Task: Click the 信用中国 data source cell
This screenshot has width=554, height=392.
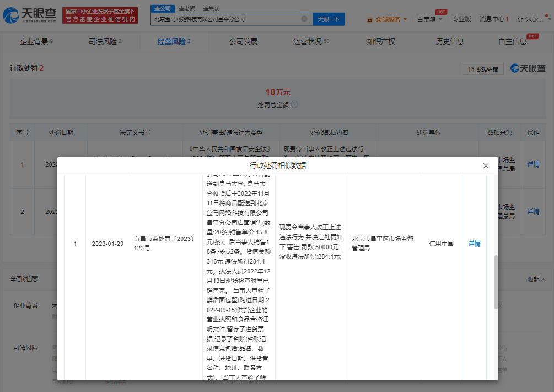Action: pos(442,244)
